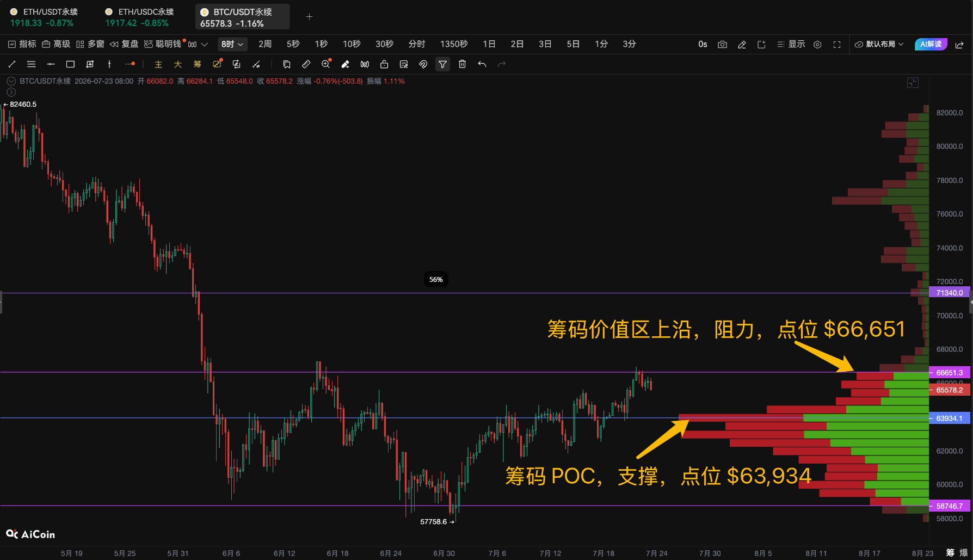Open the 多窗 multi-window layout
The image size is (973, 560).
90,44
